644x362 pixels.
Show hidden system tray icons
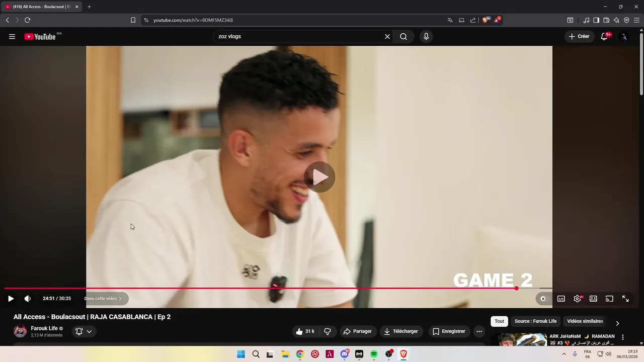tap(564, 354)
